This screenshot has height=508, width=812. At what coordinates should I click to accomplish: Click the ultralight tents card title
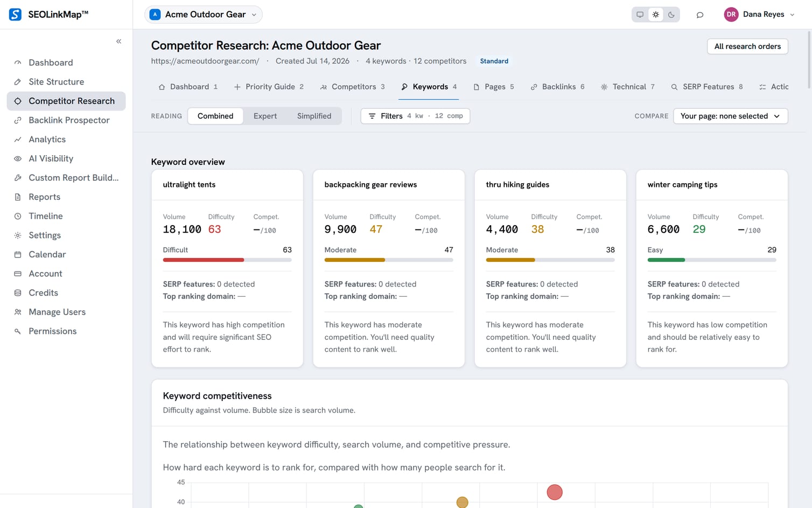[189, 185]
